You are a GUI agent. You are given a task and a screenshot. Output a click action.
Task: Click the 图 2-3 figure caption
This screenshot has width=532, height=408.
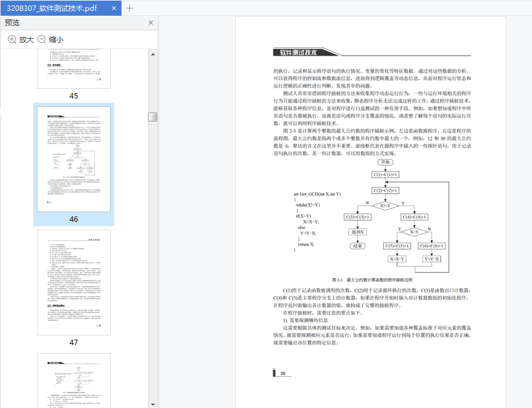(x=372, y=280)
